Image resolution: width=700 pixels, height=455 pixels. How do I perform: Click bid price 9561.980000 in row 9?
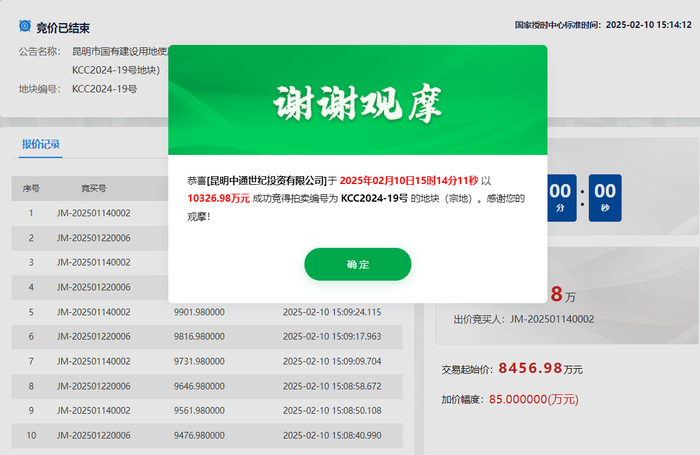[199, 411]
